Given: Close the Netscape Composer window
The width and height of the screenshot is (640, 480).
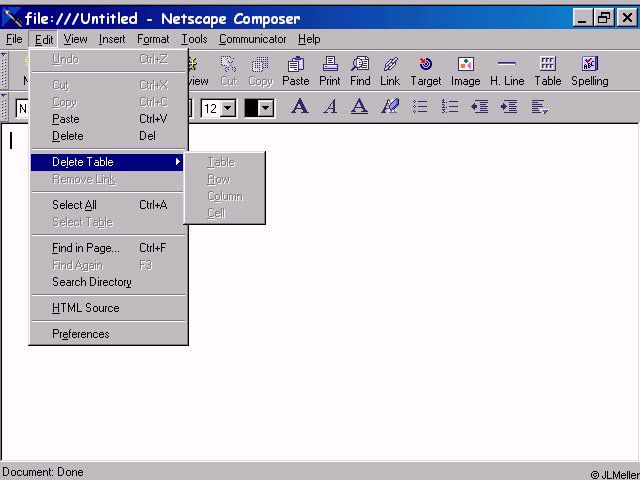Looking at the screenshot, I should [x=627, y=18].
